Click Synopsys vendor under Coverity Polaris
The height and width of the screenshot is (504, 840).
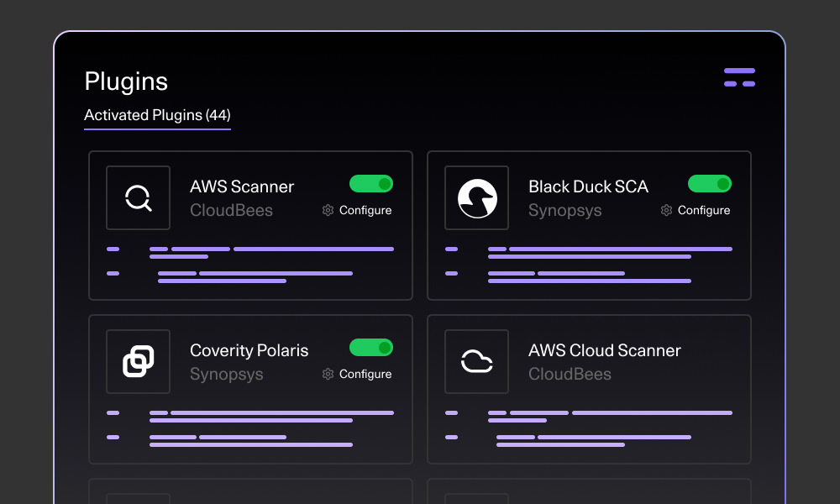click(227, 375)
